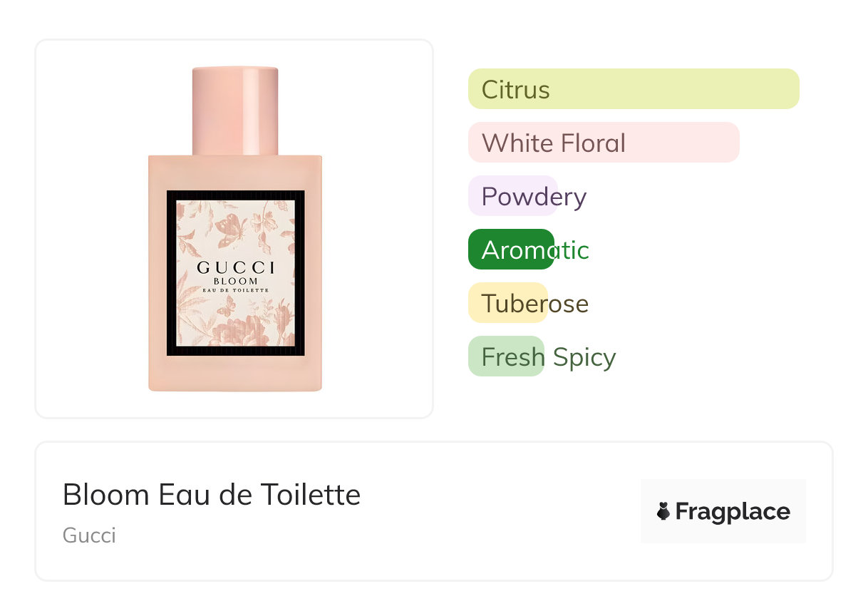The height and width of the screenshot is (616, 868).
Task: Open the Bloom Eau de Toilette title
Action: pyautogui.click(x=211, y=495)
